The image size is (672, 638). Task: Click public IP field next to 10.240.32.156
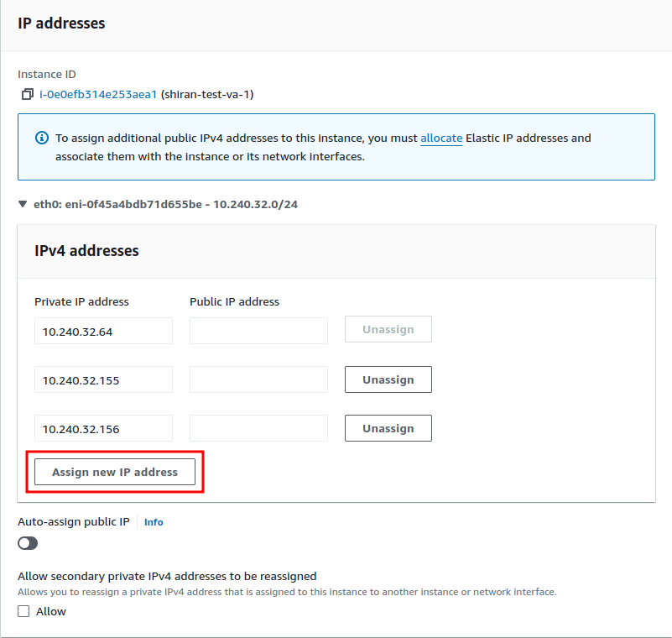click(259, 428)
